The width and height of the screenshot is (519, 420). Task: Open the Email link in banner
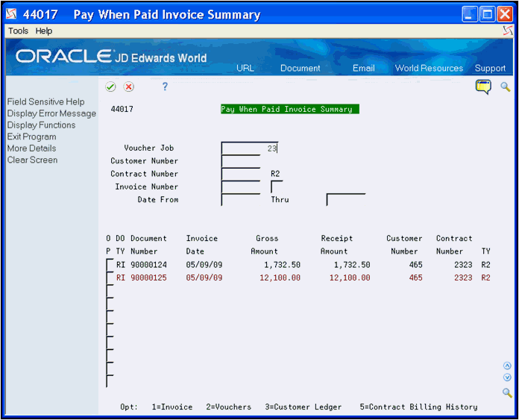pyautogui.click(x=363, y=68)
